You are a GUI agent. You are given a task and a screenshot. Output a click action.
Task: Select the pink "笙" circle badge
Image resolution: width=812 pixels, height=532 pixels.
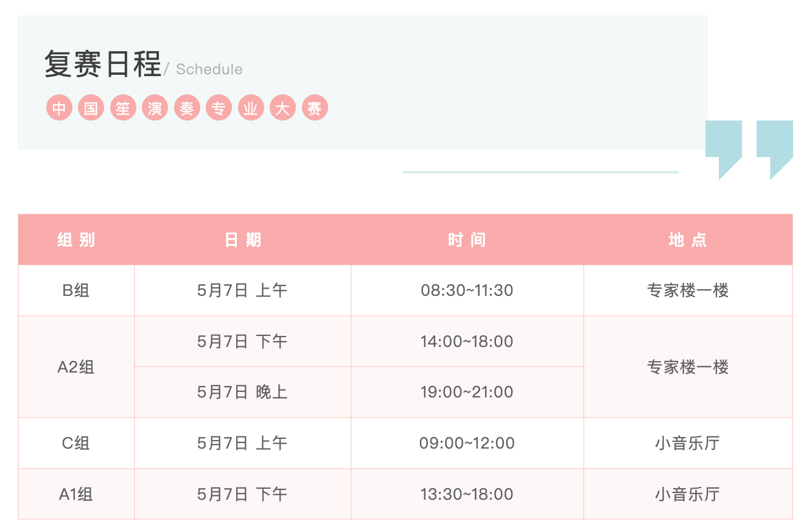[x=123, y=108]
